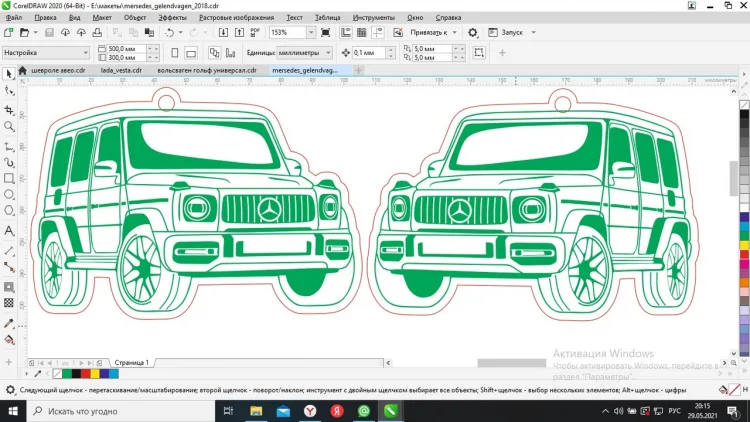Image resolution: width=750 pixels, height=422 pixels.
Task: Click the Paste icon
Action: pos(149,33)
